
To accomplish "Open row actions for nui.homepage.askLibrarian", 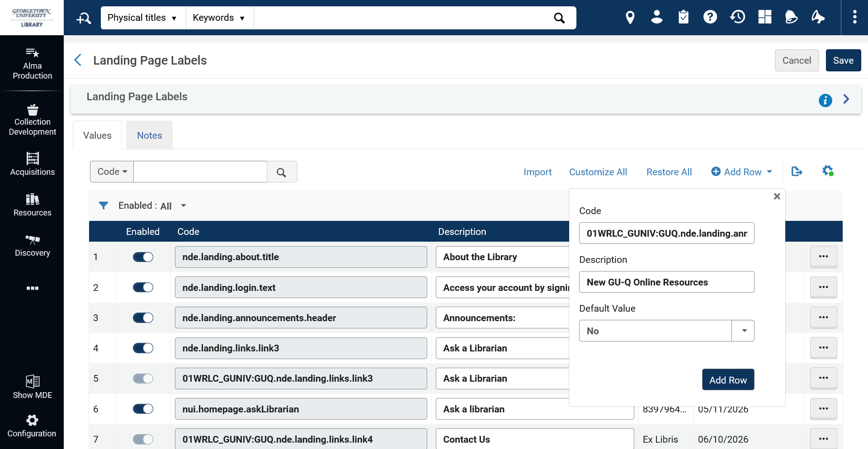I will coord(823,409).
